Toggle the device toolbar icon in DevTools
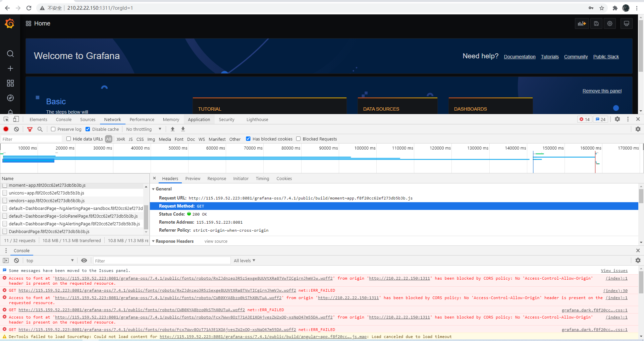644x341 pixels. click(16, 119)
